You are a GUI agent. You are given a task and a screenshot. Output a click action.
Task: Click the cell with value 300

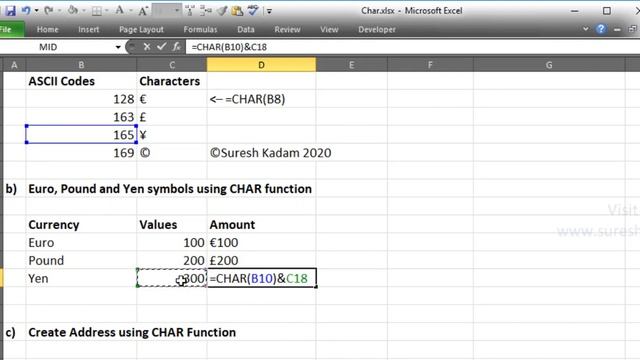(x=172, y=278)
